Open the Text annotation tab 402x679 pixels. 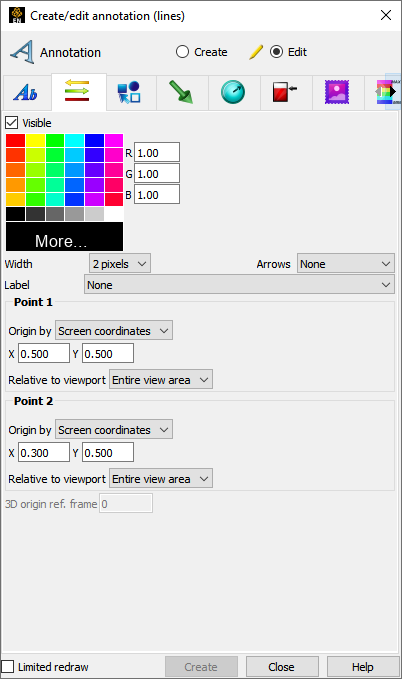point(26,92)
